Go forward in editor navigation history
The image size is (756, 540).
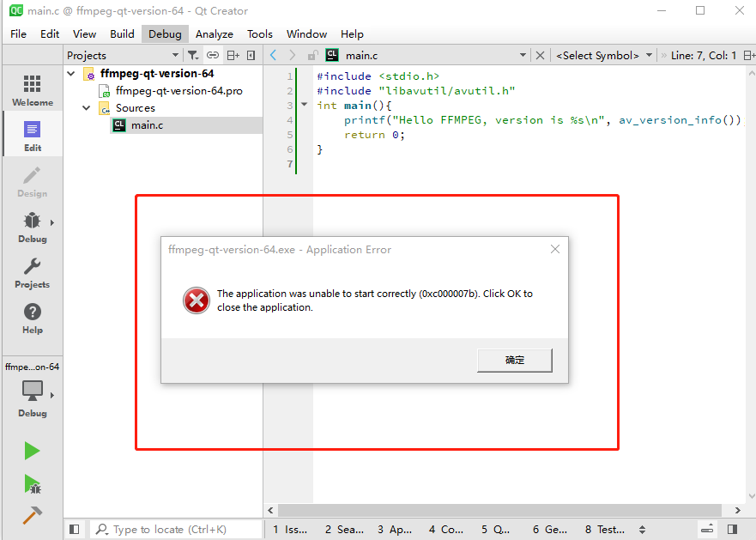pos(292,56)
